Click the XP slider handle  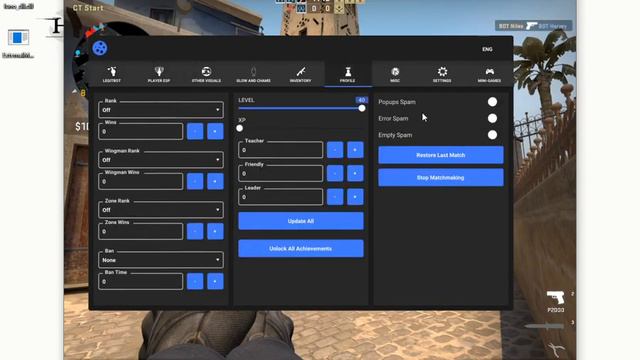click(240, 128)
